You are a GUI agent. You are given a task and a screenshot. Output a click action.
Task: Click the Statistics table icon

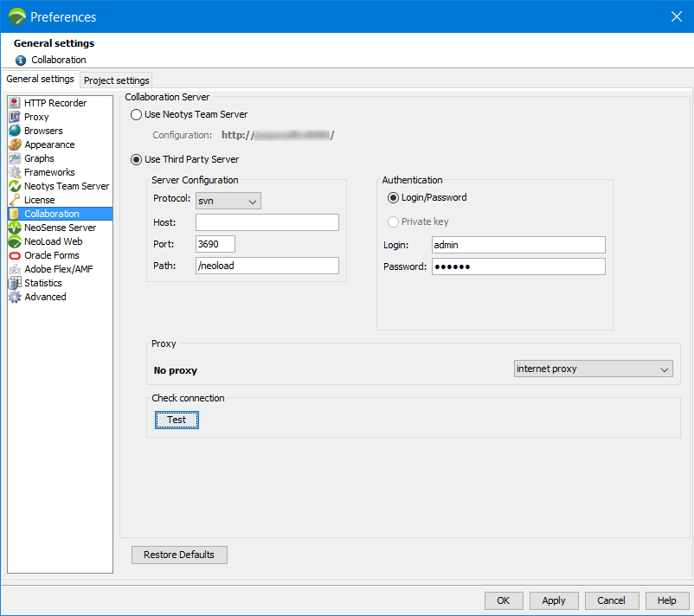[15, 283]
